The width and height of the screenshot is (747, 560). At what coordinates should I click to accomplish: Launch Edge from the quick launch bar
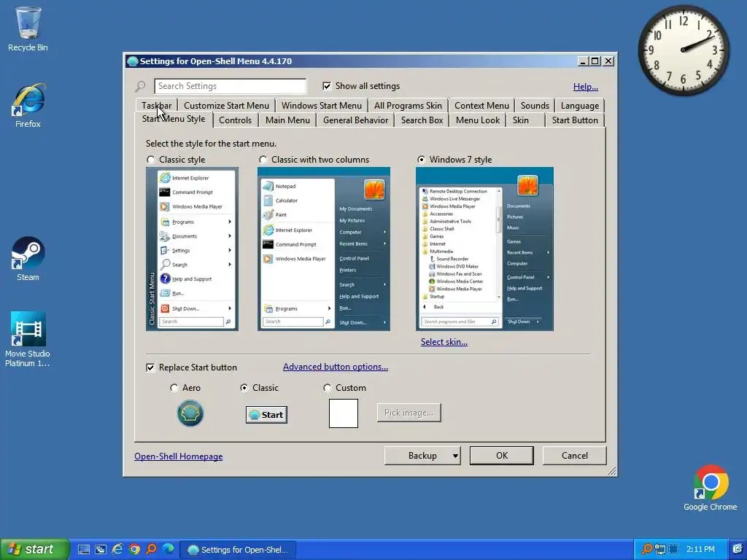click(x=169, y=550)
